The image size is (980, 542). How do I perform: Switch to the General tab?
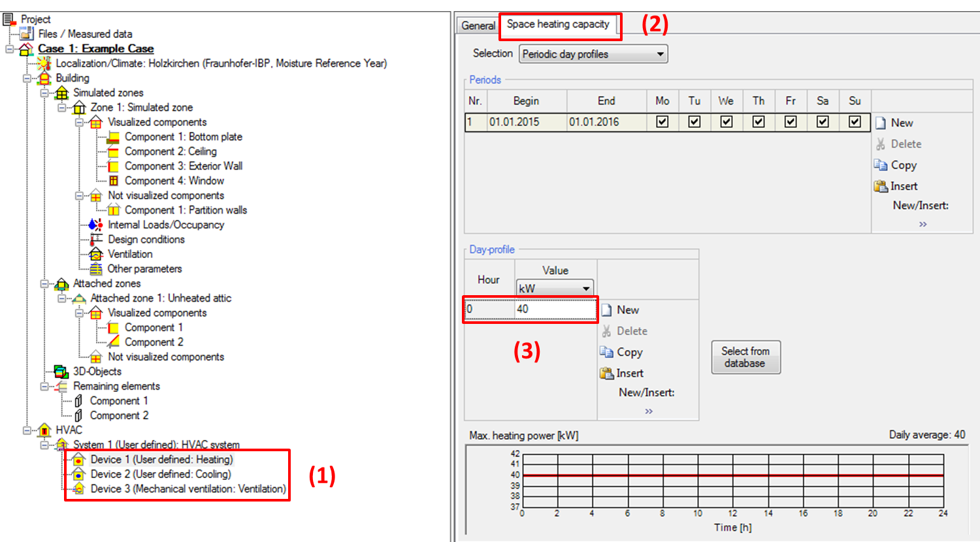(x=478, y=25)
